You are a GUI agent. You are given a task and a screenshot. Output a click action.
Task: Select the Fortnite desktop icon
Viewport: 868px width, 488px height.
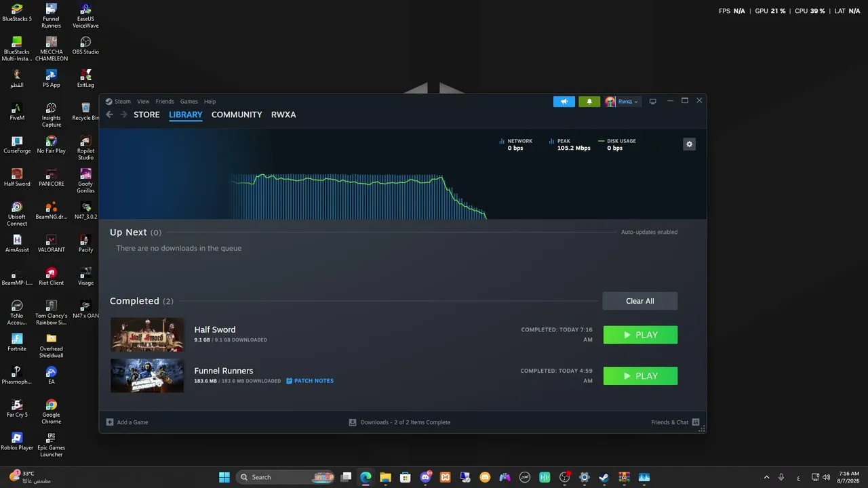click(17, 342)
